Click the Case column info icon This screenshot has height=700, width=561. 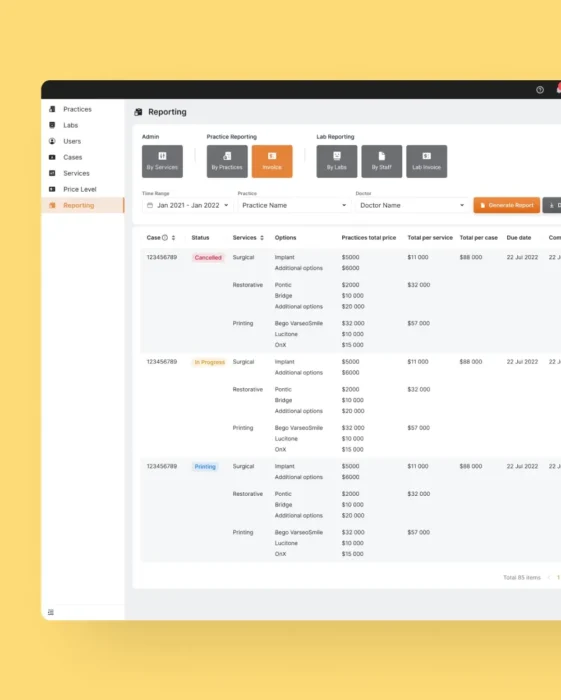[x=165, y=238]
